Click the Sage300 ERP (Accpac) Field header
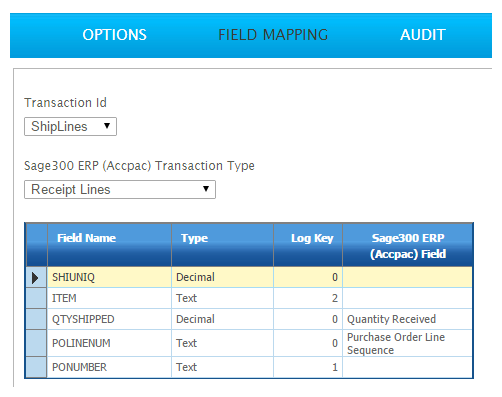Image resolution: width=502 pixels, height=397 pixels. pos(407,245)
